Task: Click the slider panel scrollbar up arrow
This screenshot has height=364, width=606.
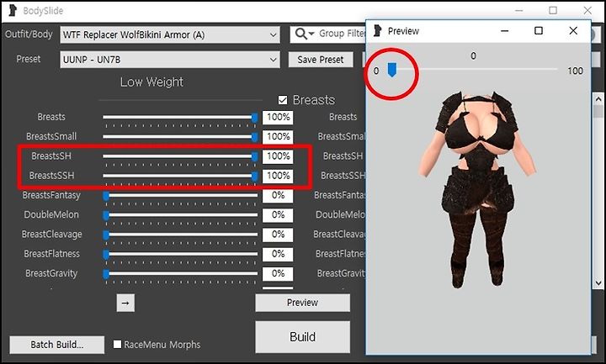Action: coord(598,98)
